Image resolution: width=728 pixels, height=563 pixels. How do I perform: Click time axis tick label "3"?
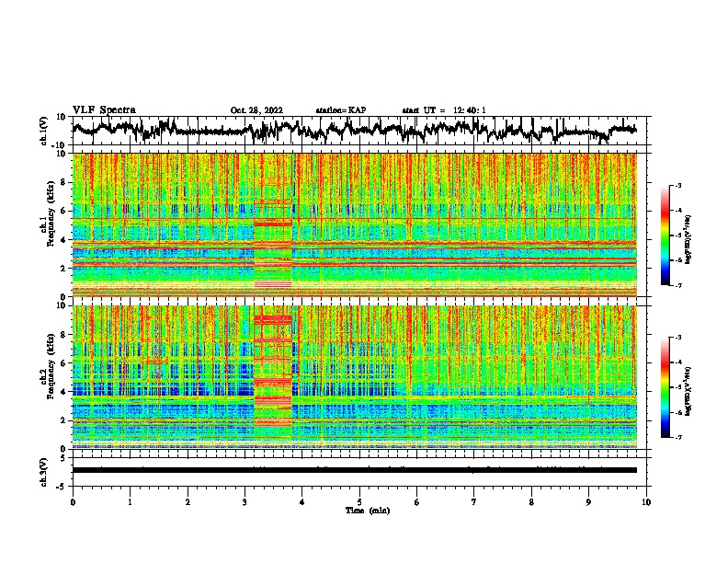[245, 502]
